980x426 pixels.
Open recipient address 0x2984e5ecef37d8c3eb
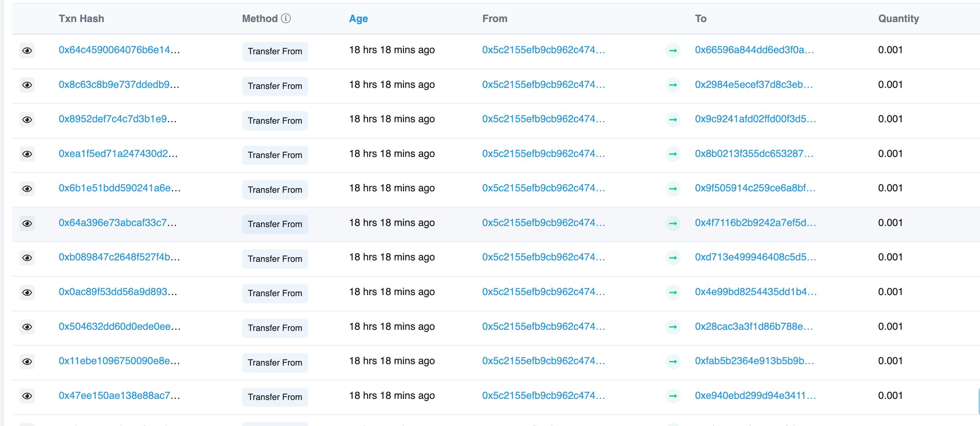tap(753, 85)
